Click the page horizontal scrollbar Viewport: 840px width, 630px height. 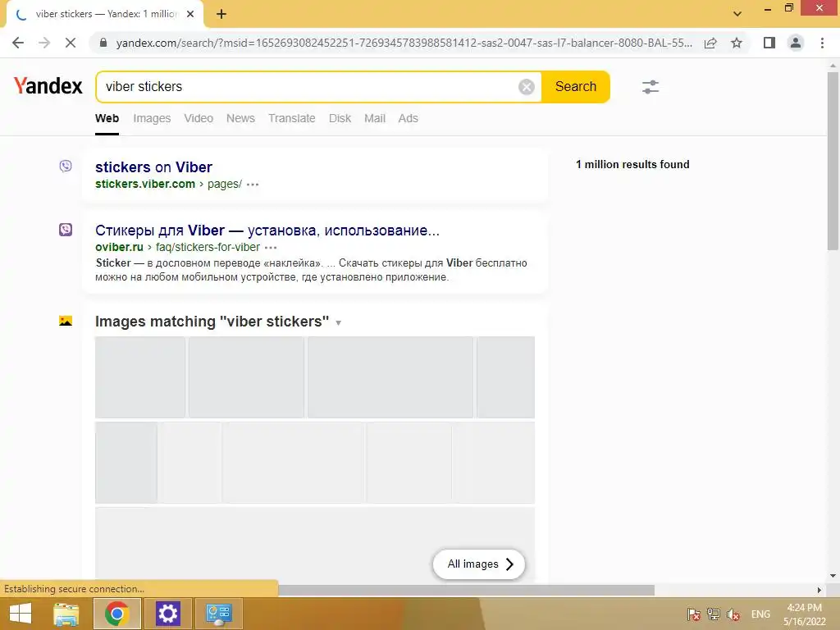click(x=466, y=590)
